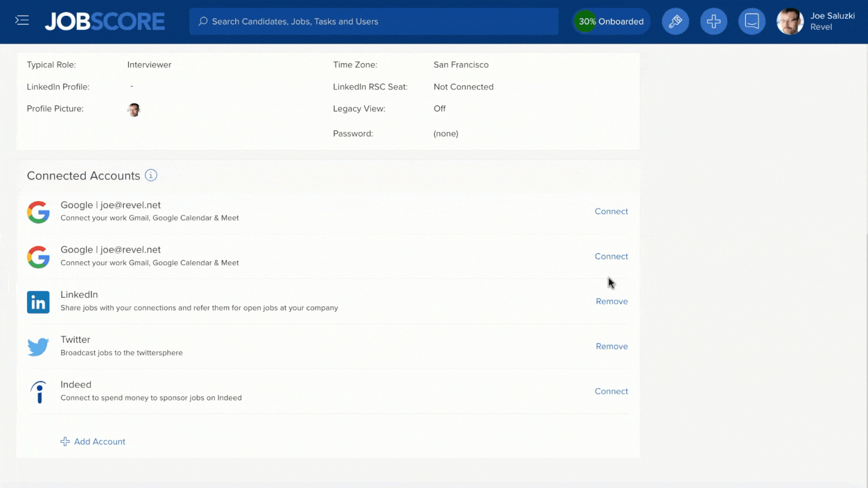
Task: Remove the Twitter connection
Action: 611,346
